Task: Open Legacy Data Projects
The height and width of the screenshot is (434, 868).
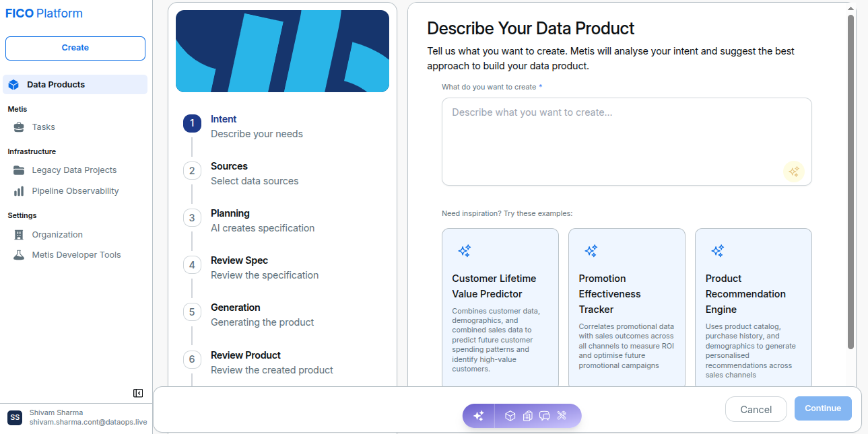Action: coord(75,170)
